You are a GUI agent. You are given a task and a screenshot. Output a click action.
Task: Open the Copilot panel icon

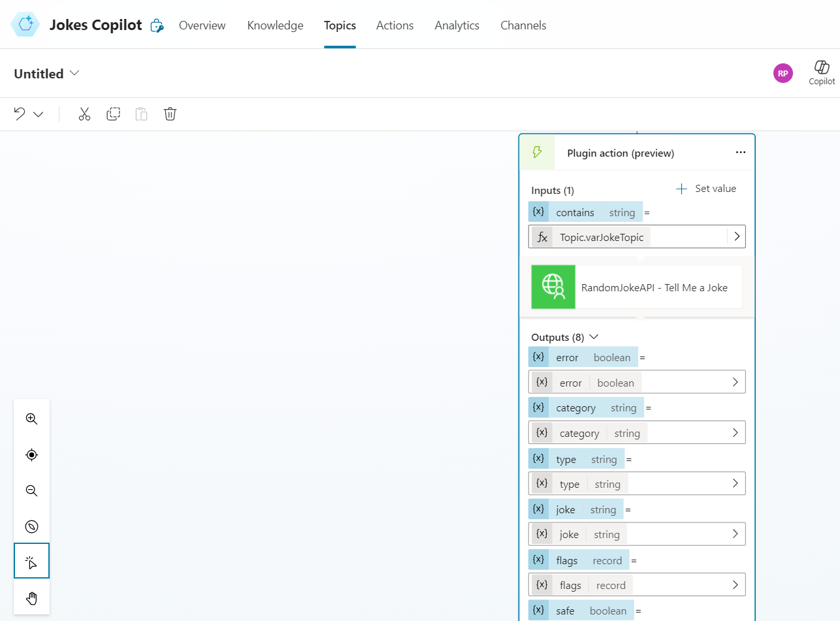(821, 72)
